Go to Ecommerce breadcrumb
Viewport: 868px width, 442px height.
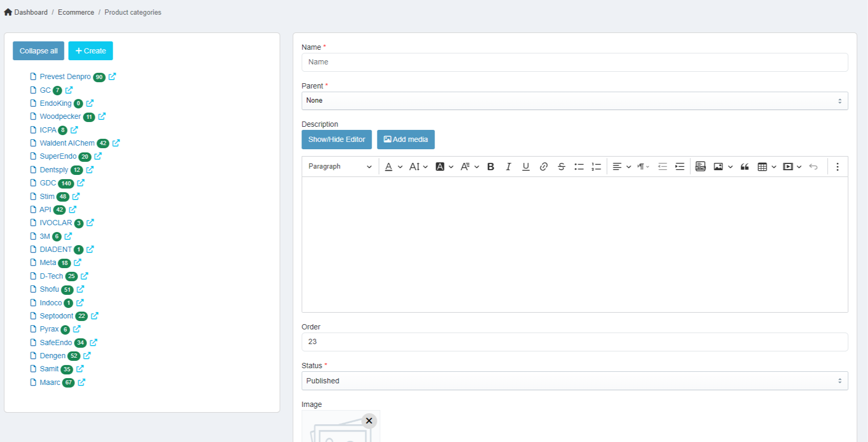(76, 12)
